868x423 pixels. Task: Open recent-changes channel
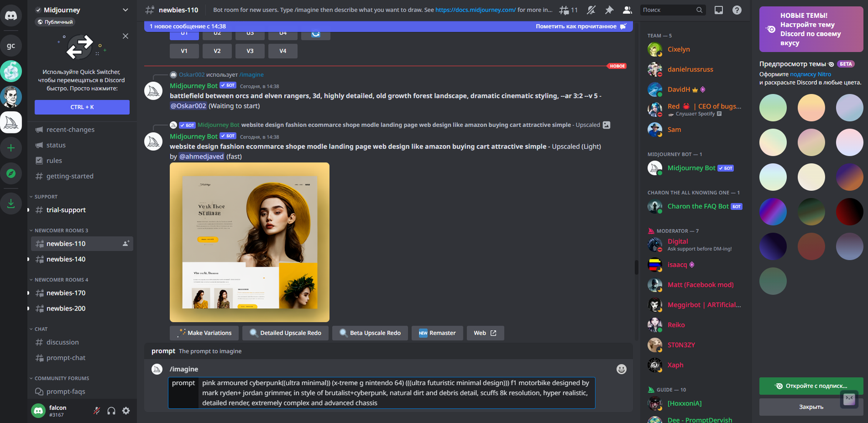point(82,130)
